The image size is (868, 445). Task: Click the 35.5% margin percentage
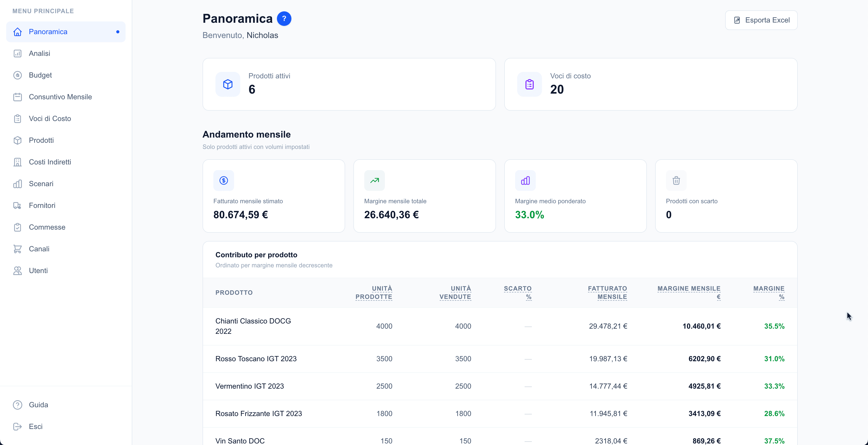point(774,326)
